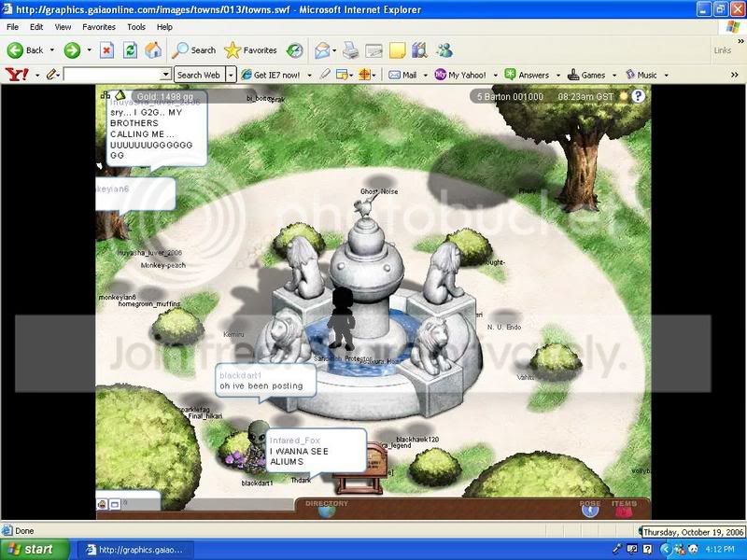The width and height of the screenshot is (747, 560).
Task: Click the avatar face icon in the chat bar
Action: tap(102, 504)
